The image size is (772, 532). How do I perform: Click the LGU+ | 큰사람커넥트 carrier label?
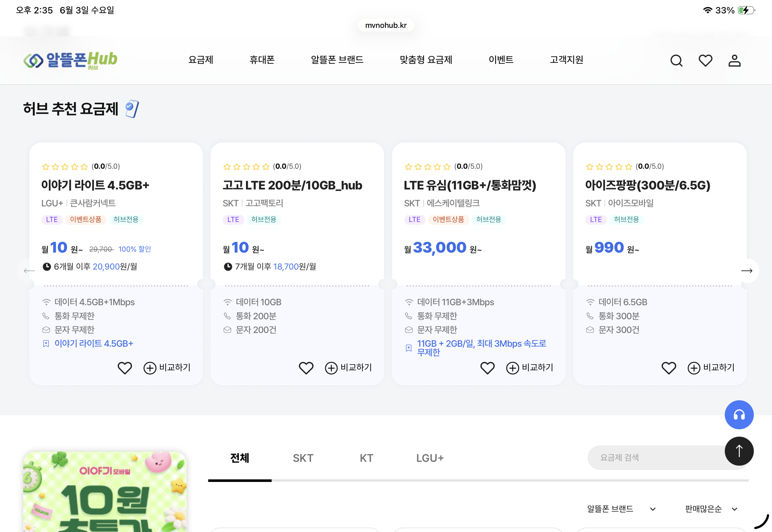(78, 203)
